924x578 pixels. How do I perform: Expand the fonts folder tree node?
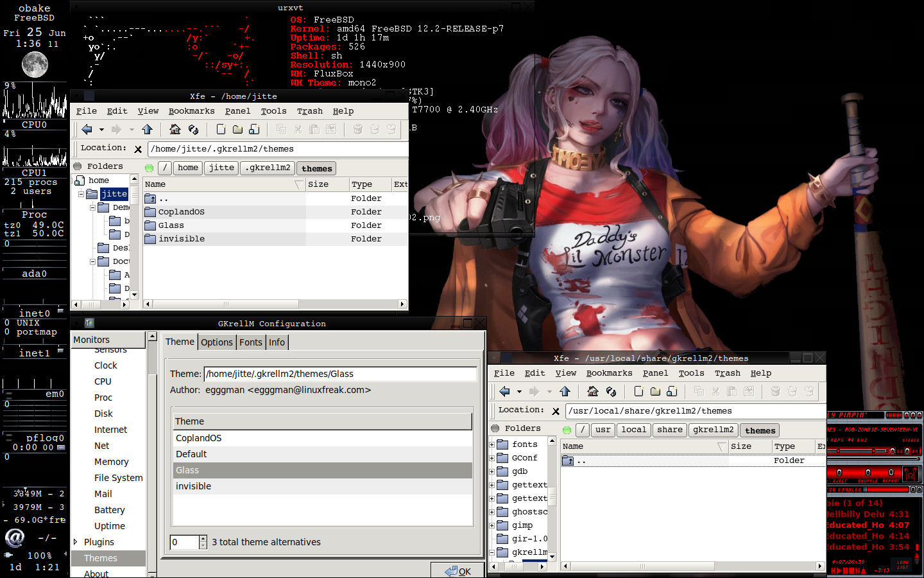point(492,444)
